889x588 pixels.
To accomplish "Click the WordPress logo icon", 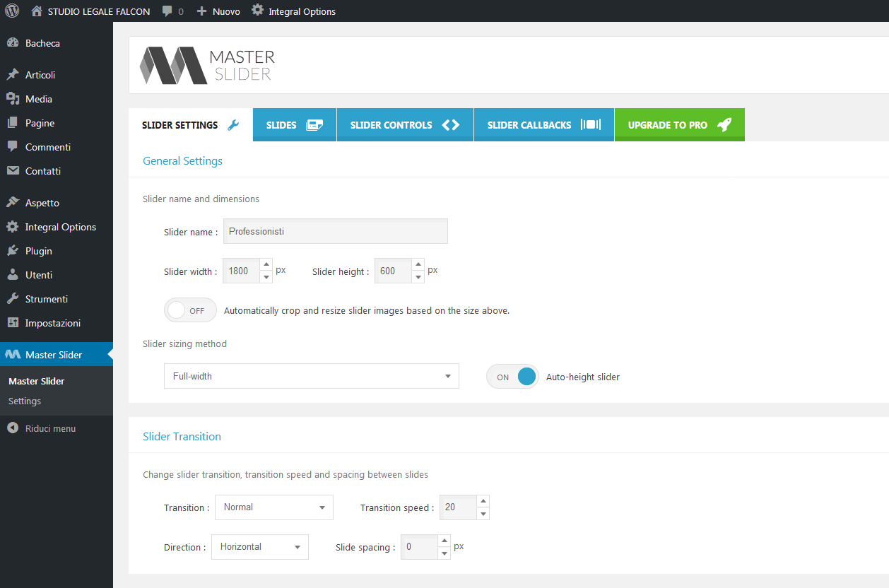I will 12,11.
